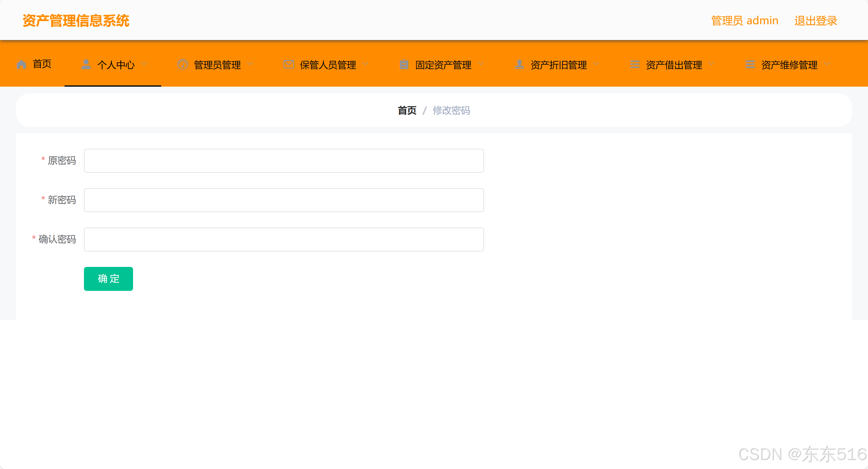Screen dimensions: 868x469
Task: Click the envelope icon beside 保管人员管理
Action: (289, 64)
